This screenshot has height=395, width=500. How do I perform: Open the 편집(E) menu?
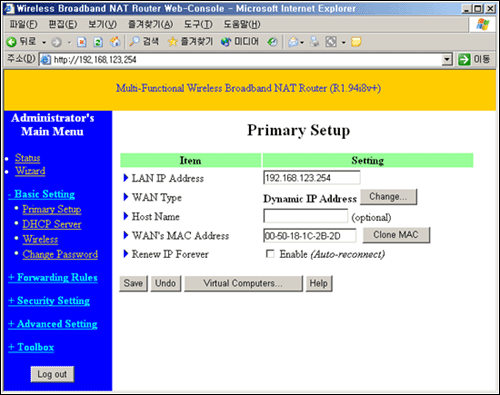click(x=63, y=24)
